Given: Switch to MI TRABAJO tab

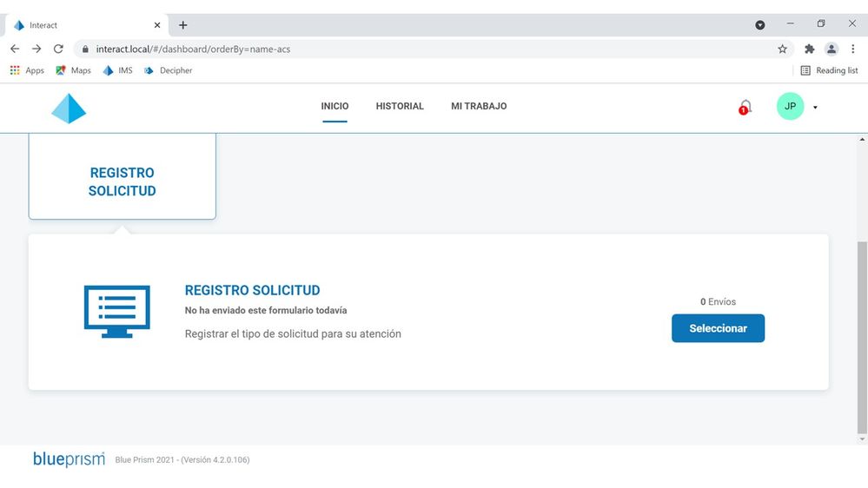Looking at the screenshot, I should pyautogui.click(x=479, y=106).
